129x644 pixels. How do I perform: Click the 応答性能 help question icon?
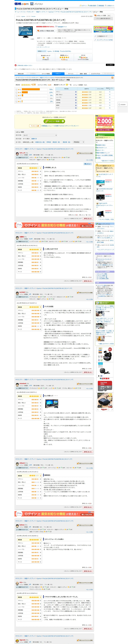pos(76,103)
